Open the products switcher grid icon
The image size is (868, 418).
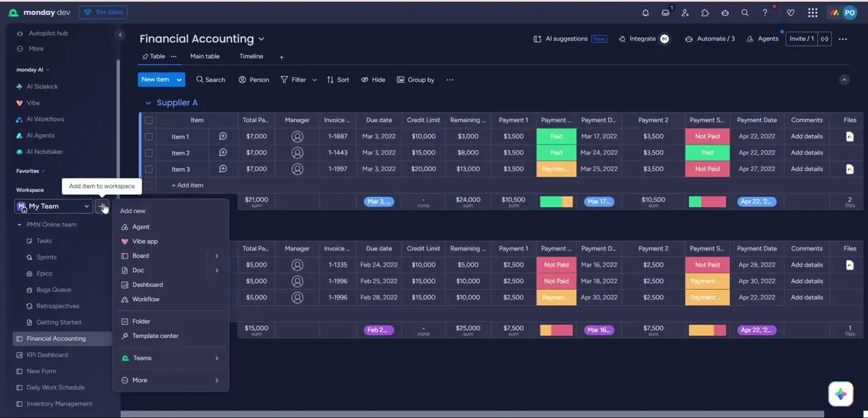tap(812, 13)
